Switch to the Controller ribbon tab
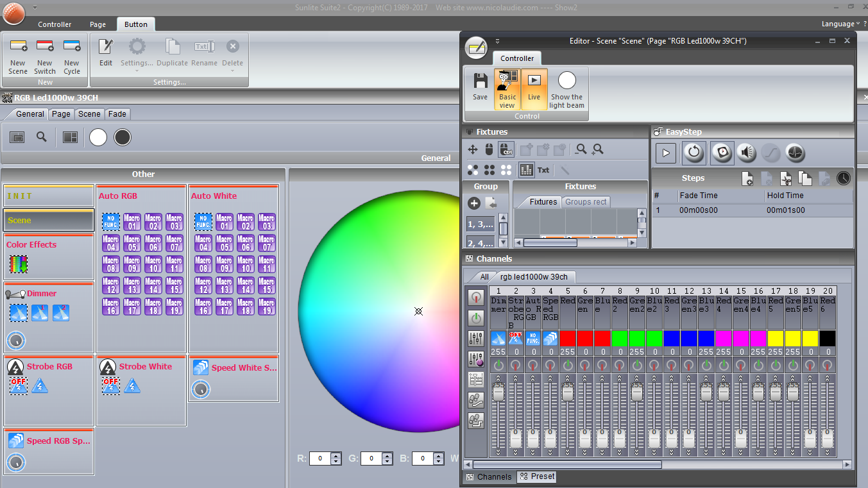Image resolution: width=868 pixels, height=488 pixels. point(55,24)
